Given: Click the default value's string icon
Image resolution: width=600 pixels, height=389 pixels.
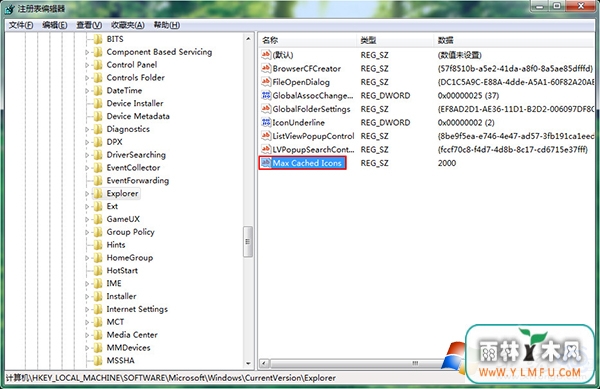Looking at the screenshot, I should coord(266,55).
